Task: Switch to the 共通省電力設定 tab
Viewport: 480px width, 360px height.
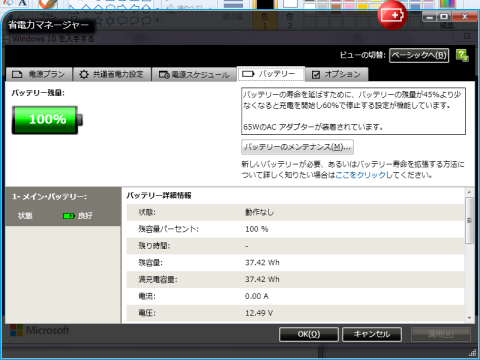Action: pos(112,74)
